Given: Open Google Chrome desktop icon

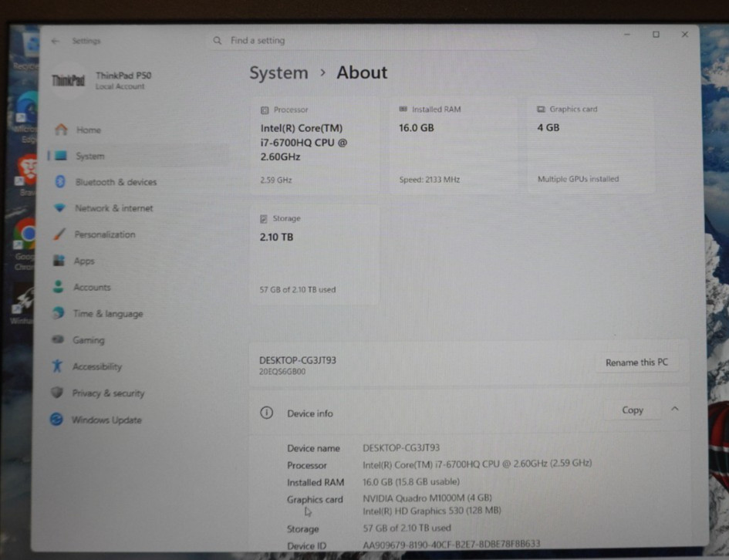Looking at the screenshot, I should 25,244.
